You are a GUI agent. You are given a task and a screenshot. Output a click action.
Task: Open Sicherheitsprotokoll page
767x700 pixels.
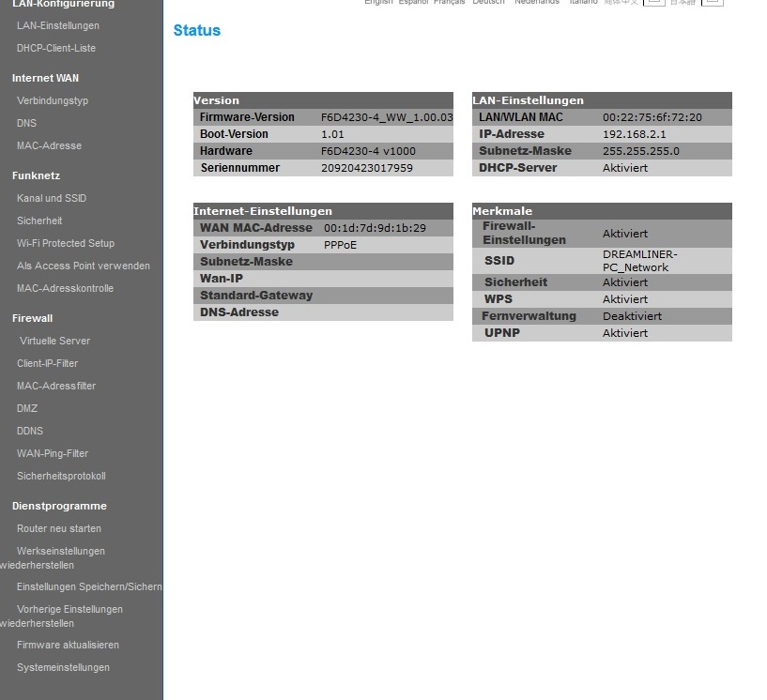tap(61, 476)
